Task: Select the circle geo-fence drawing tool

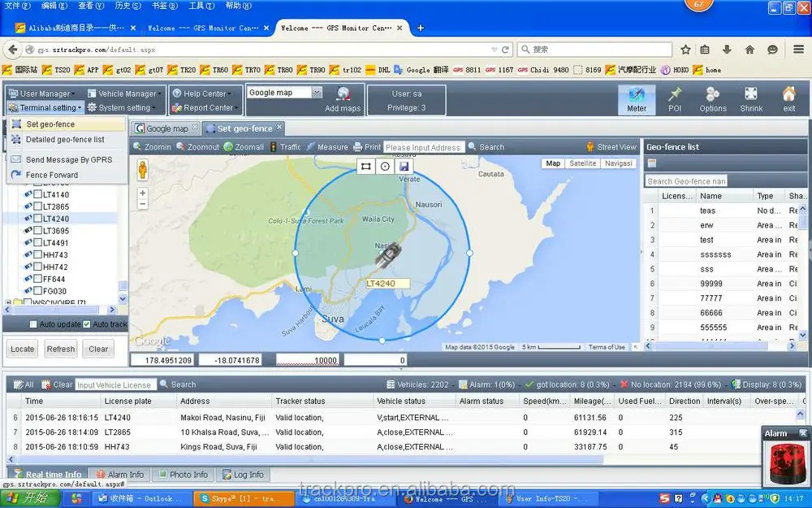Action: [383, 166]
